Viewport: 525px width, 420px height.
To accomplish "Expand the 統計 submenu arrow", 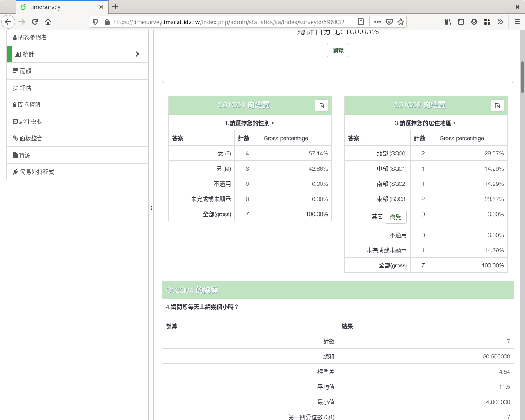I will pyautogui.click(x=137, y=54).
